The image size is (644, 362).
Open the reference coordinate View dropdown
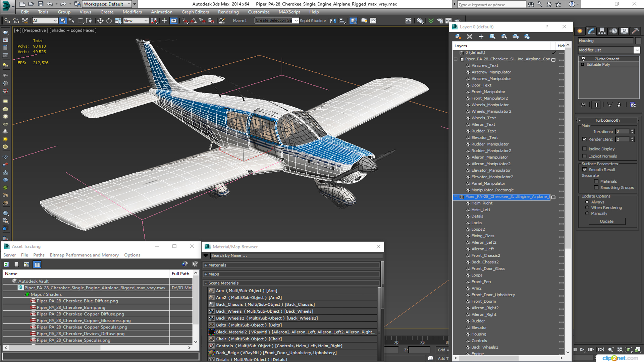click(136, 21)
